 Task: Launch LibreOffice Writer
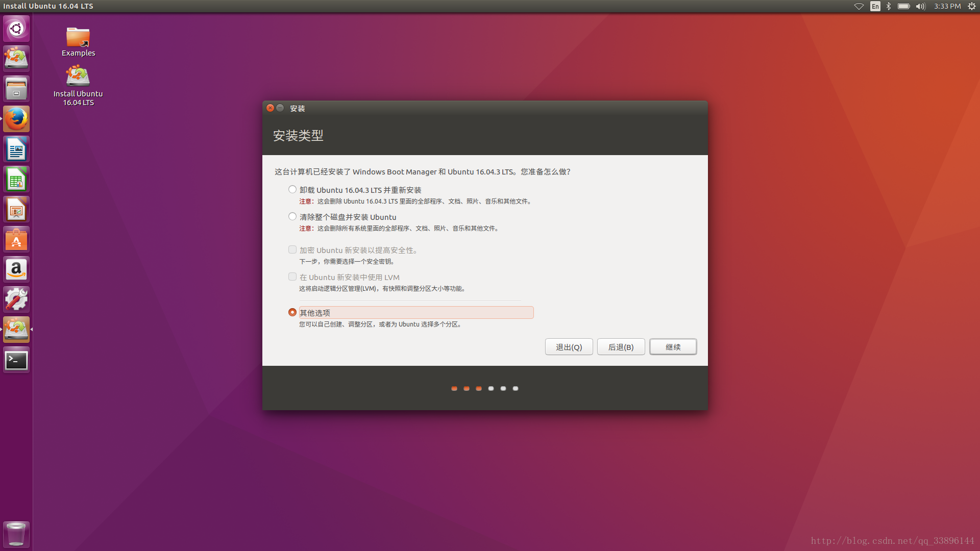coord(16,149)
